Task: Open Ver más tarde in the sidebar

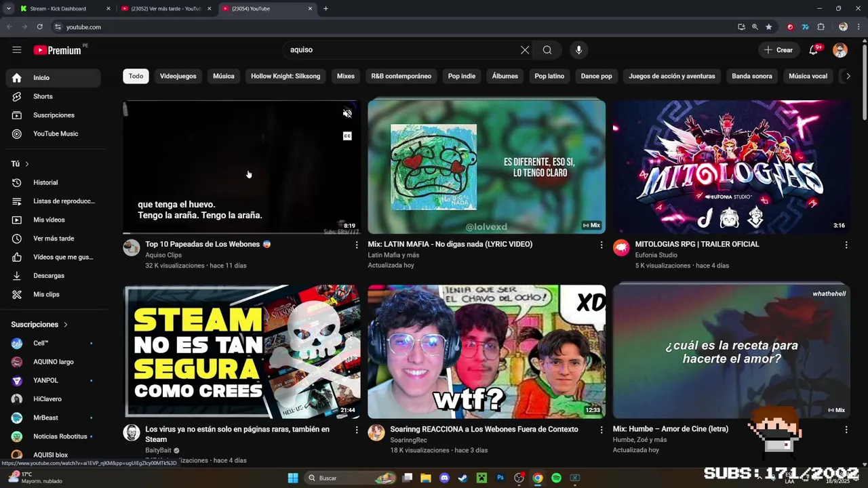Action: pos(53,239)
